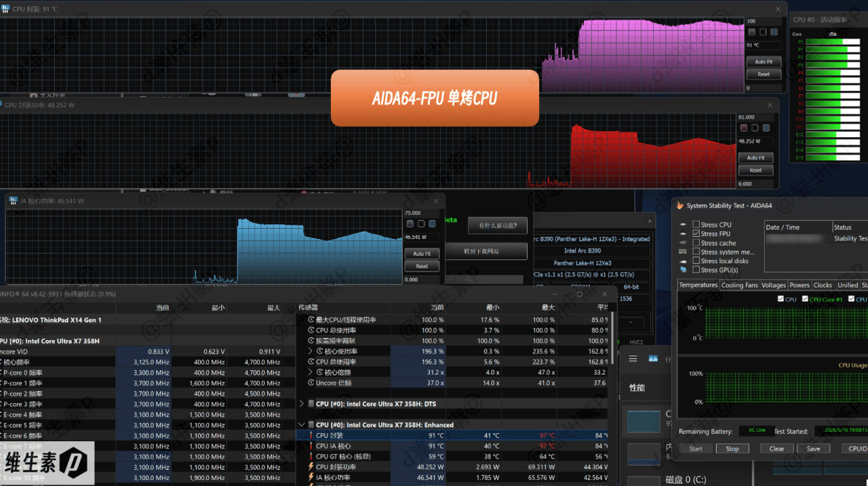Image resolution: width=868 pixels, height=486 pixels.
Task: Open the Clocks tab
Action: click(823, 285)
